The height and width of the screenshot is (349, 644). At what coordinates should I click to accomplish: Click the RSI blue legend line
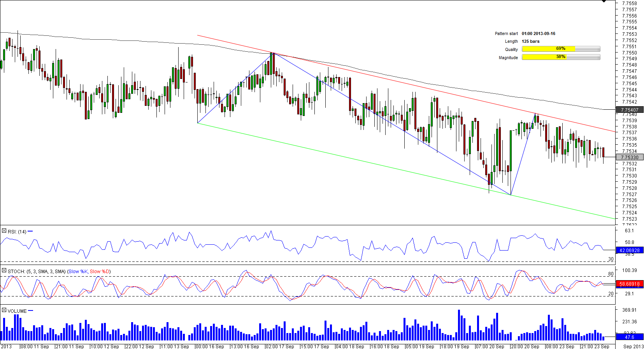pos(30,231)
